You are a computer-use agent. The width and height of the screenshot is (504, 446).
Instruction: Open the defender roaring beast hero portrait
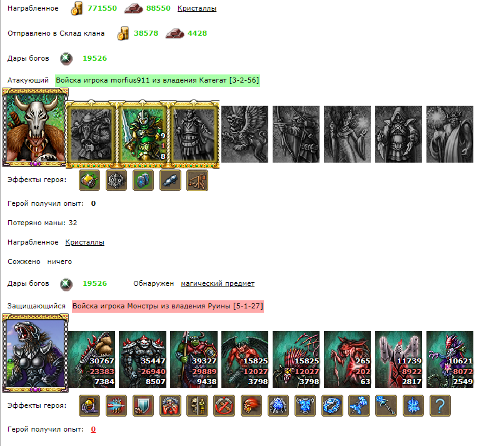pos(35,353)
